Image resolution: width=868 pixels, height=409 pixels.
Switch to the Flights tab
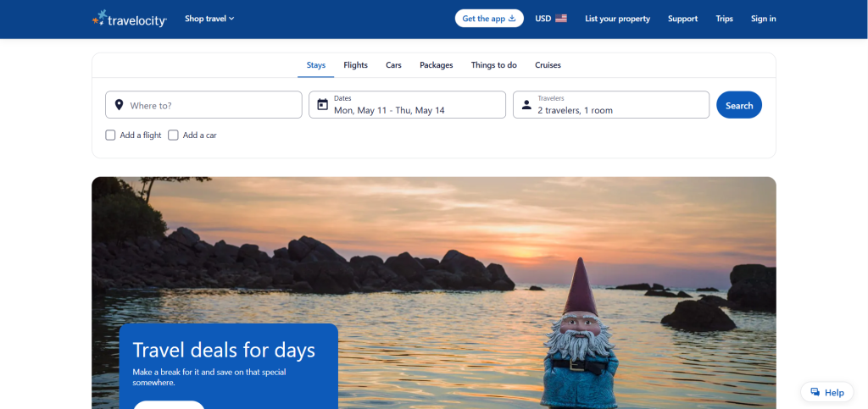coord(355,65)
